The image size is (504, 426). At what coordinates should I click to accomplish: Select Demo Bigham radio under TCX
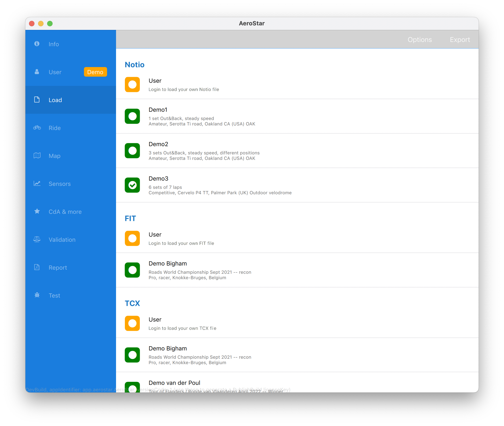click(x=132, y=355)
